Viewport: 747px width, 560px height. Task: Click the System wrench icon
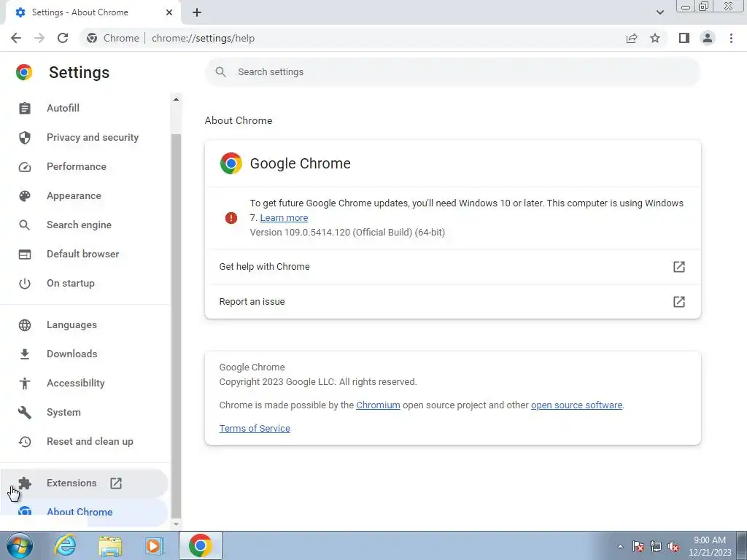(25, 413)
